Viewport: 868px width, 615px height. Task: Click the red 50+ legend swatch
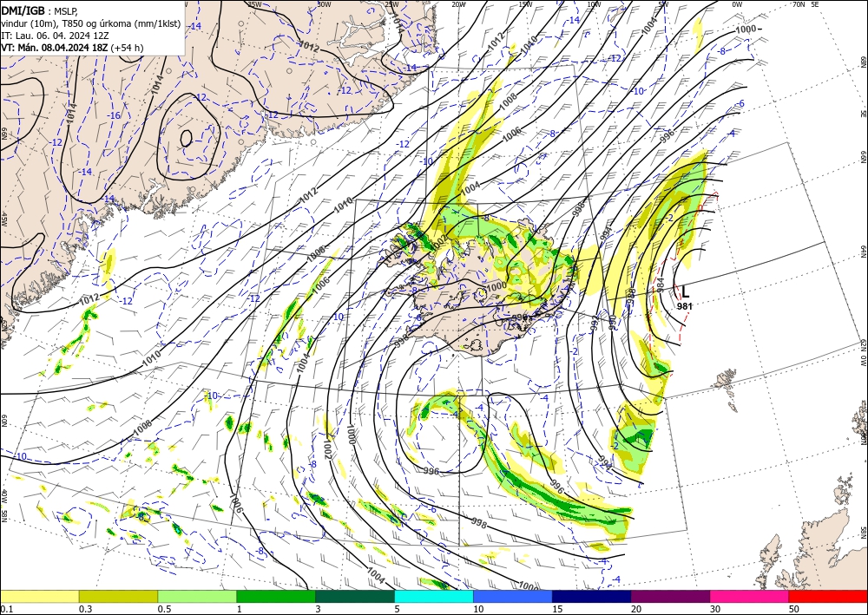tap(828, 596)
